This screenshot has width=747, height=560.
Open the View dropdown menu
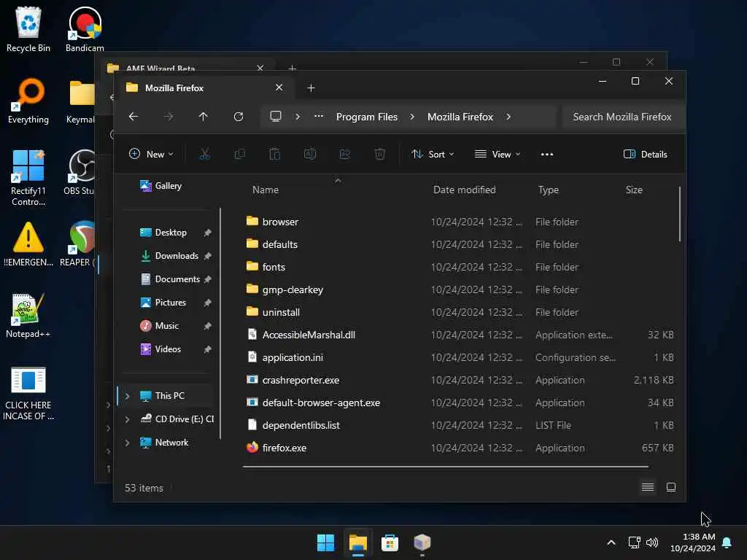498,155
